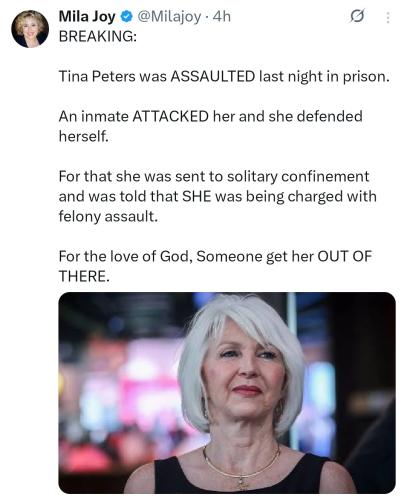Click the word THERE. ending the tweet
Viewport: 407px width, 500px height.
84,276
